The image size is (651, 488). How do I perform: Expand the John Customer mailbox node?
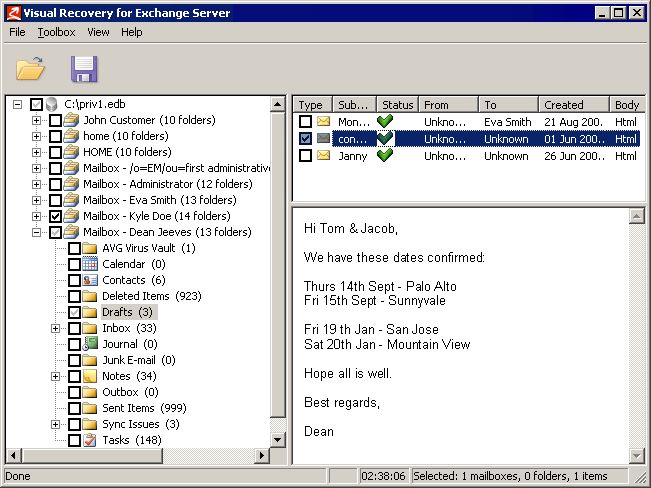coord(37,120)
